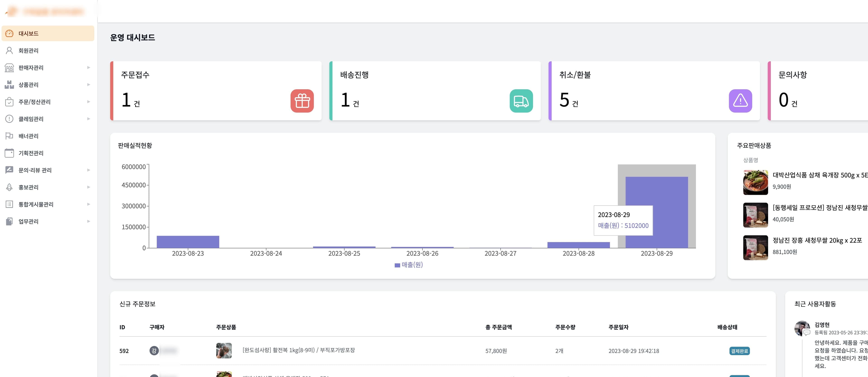Click 김영현's profile avatar in recent activity

(802, 328)
